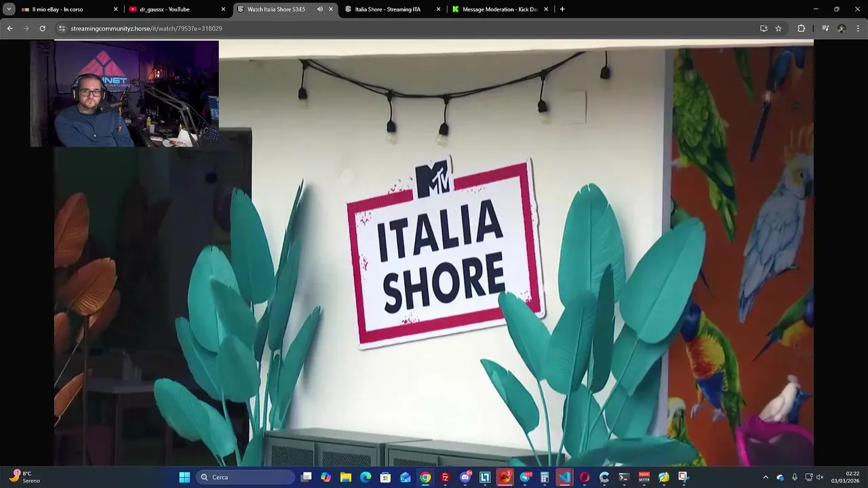The height and width of the screenshot is (488, 868).
Task: Open Visual Studio Code from the taskbar
Action: [564, 477]
